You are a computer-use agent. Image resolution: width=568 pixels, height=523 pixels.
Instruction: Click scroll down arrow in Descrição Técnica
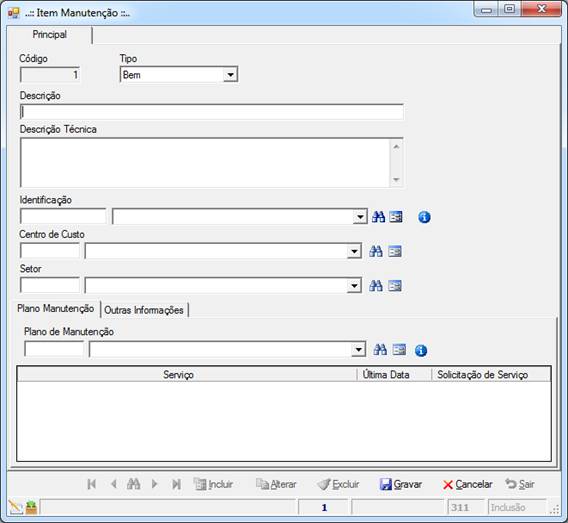point(396,179)
